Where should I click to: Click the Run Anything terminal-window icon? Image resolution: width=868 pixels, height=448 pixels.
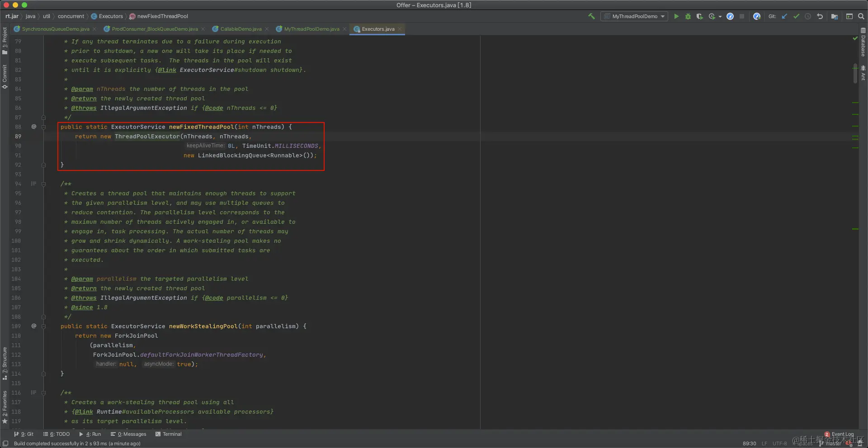[x=849, y=16]
